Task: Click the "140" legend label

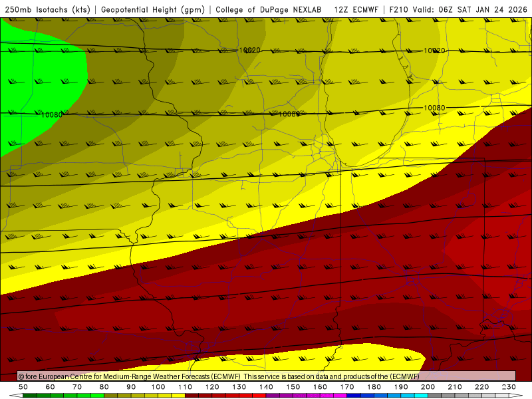Action: click(266, 387)
